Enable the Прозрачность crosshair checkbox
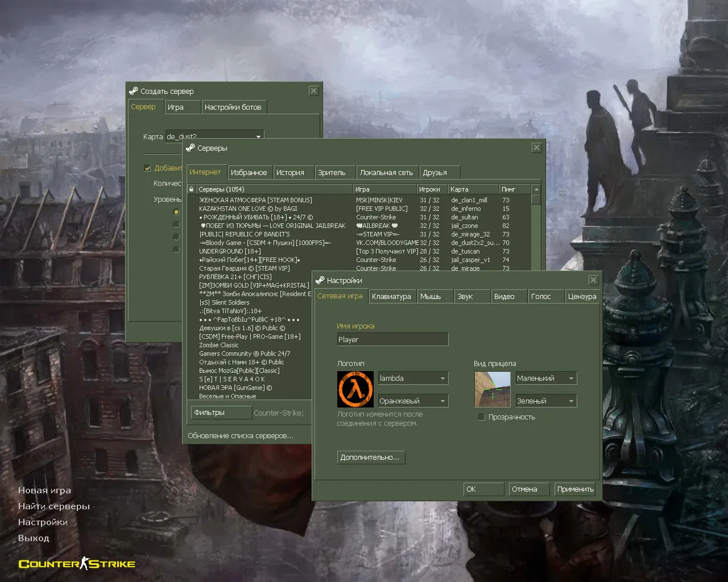This screenshot has height=582, width=728. click(x=482, y=417)
